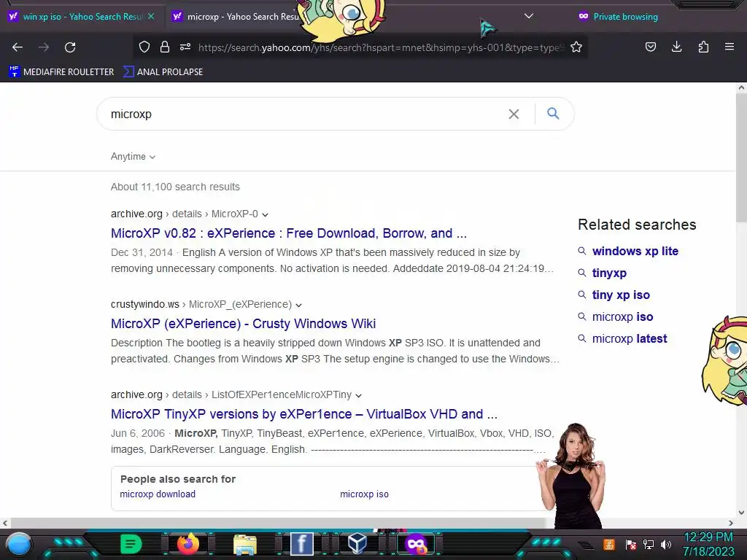
Task: Open the Extensions puzzle icon
Action: (703, 47)
